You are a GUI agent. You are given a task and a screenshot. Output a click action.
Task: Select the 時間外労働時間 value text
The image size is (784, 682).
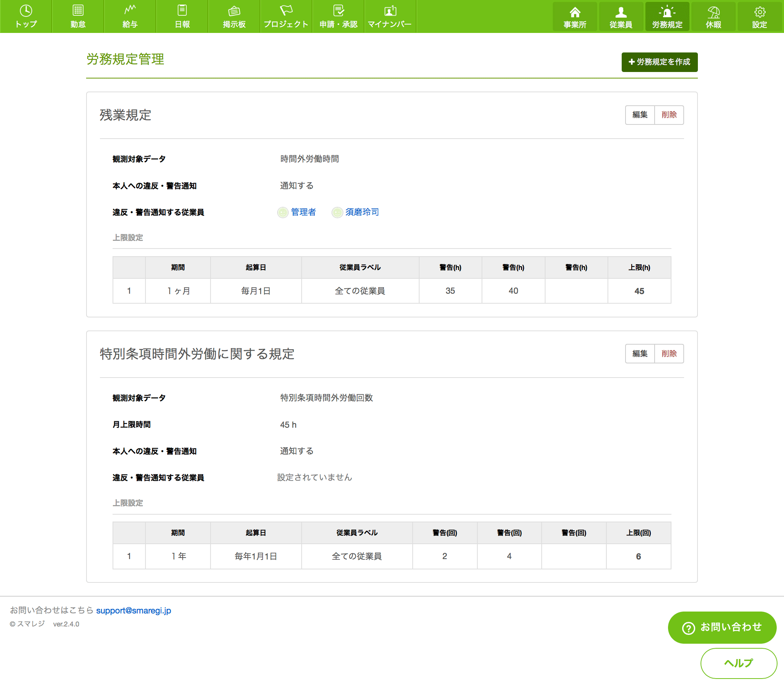[309, 159]
